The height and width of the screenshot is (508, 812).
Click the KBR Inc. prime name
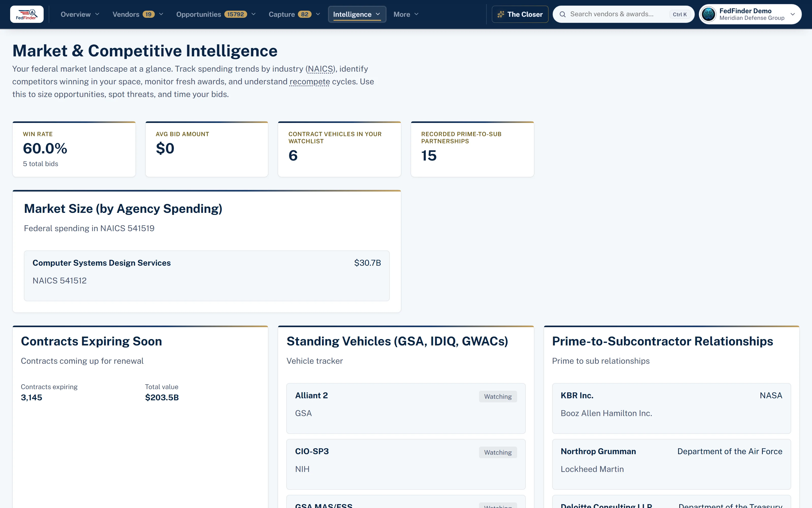tap(577, 396)
